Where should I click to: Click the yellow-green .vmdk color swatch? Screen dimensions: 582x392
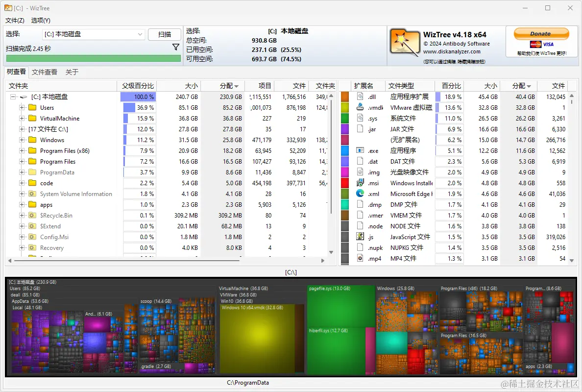click(345, 107)
